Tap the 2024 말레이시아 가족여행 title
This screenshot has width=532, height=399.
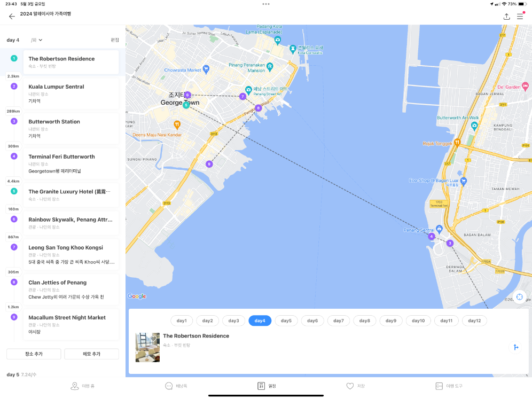[x=45, y=13]
